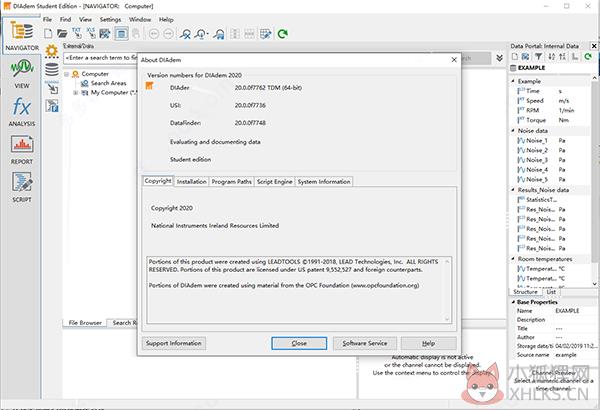This screenshot has height=410, width=600.
Task: Select the Noise_3 channel
Action: 536,160
